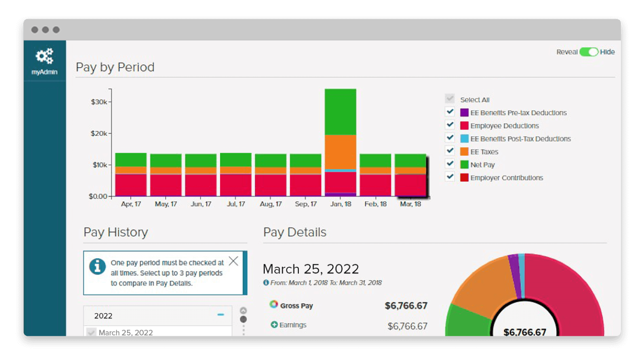The height and width of the screenshot is (355, 644).
Task: Uncheck the Net Pay checkbox
Action: (450, 164)
